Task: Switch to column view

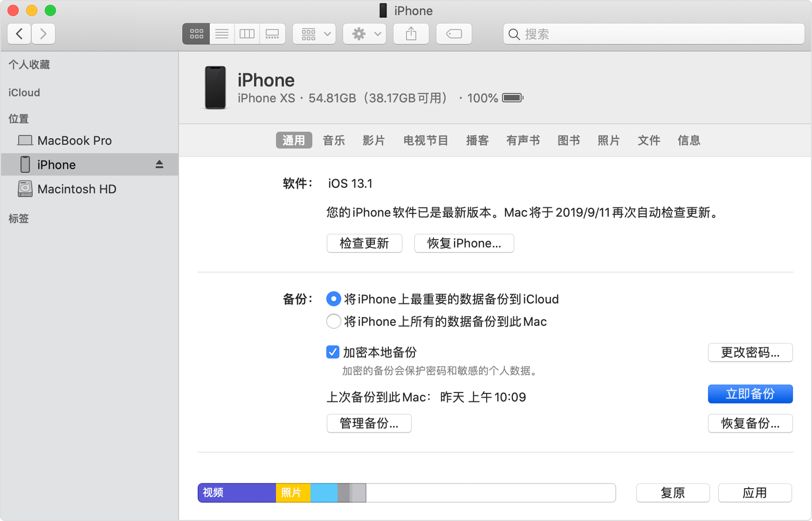Action: click(x=247, y=34)
